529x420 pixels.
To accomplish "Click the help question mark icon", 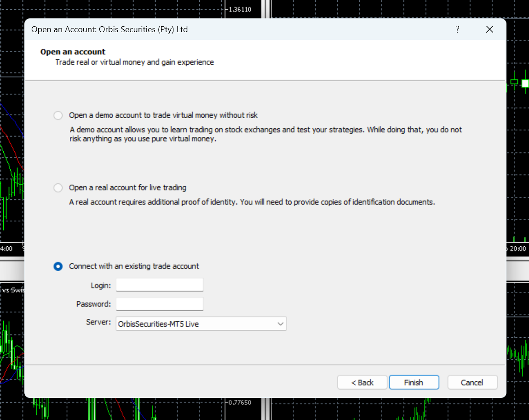I will pos(457,29).
